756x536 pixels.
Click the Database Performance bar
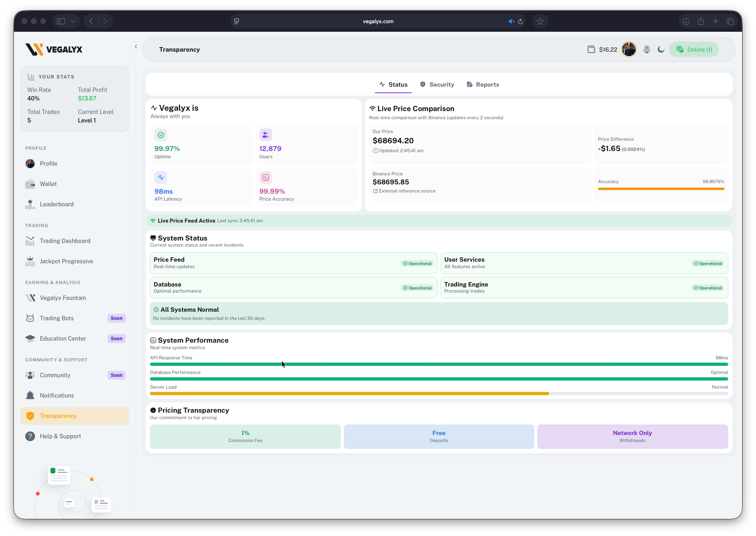tap(439, 379)
